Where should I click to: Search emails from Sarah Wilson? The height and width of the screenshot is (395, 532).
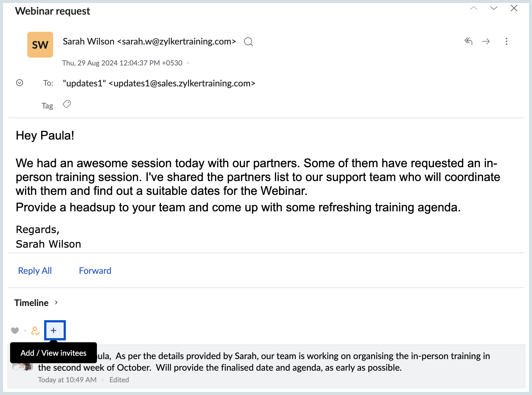248,42
